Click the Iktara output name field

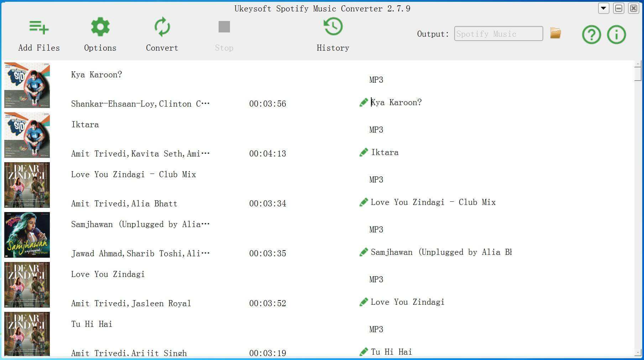pyautogui.click(x=385, y=153)
